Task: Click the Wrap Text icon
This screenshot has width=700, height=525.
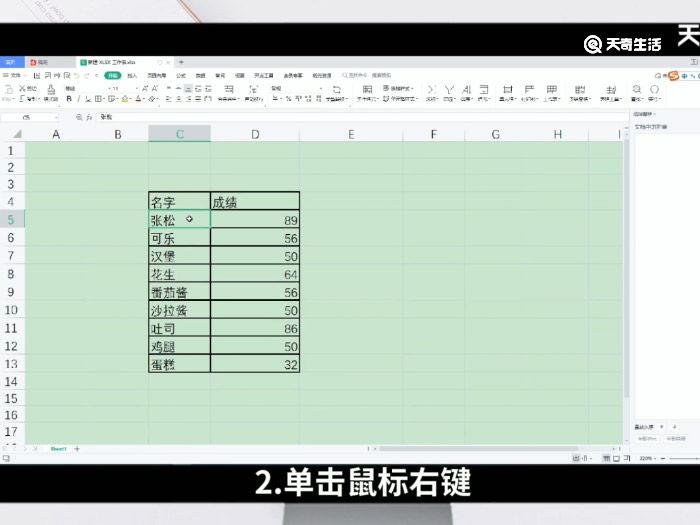Action: (x=254, y=90)
